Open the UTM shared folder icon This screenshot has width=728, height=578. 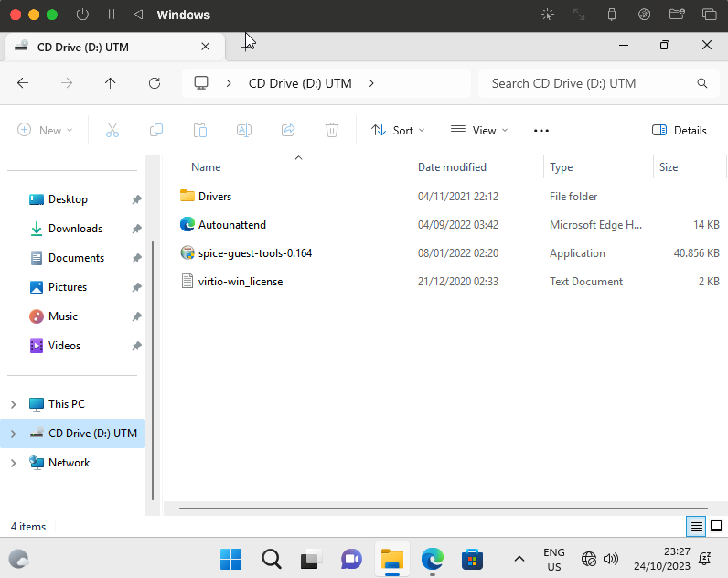tap(676, 15)
